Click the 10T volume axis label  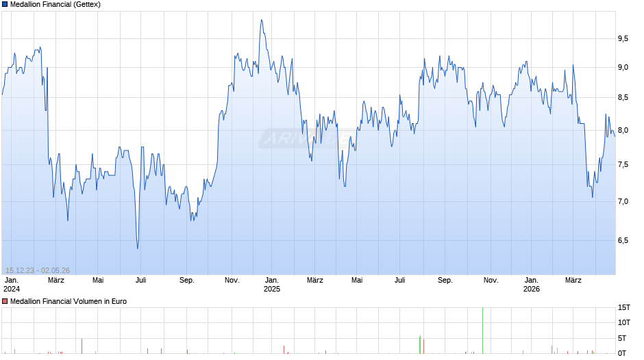(x=624, y=322)
